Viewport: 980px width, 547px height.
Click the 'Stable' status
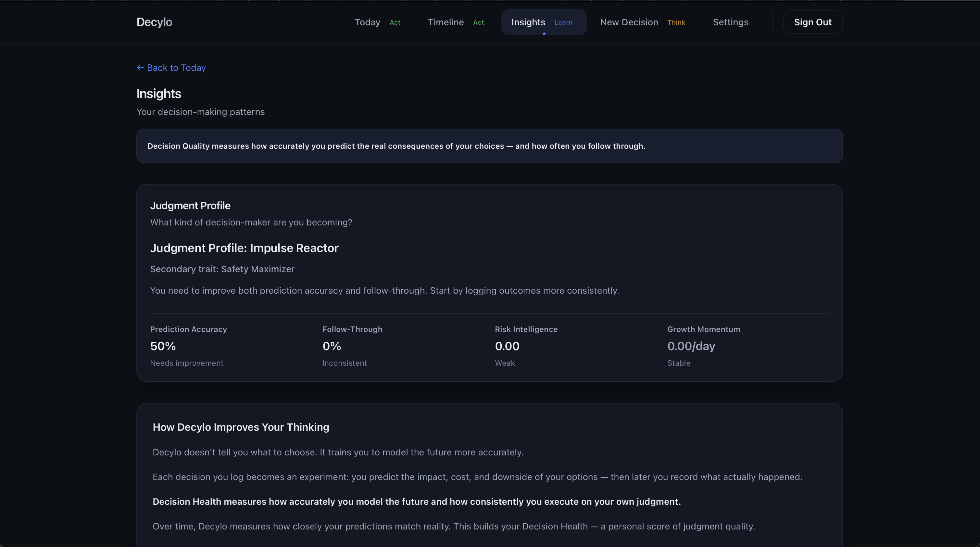click(x=679, y=363)
